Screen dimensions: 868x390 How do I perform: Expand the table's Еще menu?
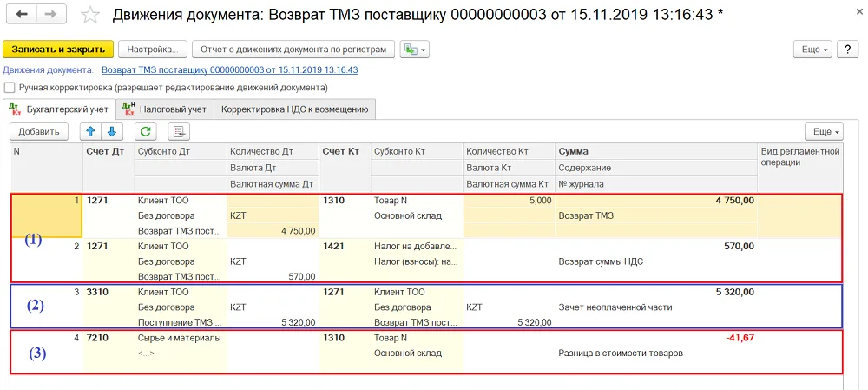pyautogui.click(x=825, y=132)
